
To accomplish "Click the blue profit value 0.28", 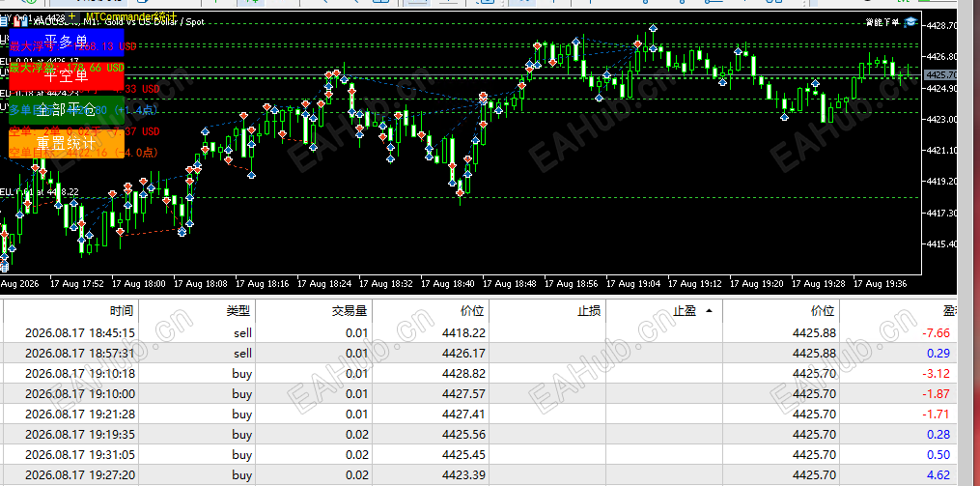I will click(938, 435).
